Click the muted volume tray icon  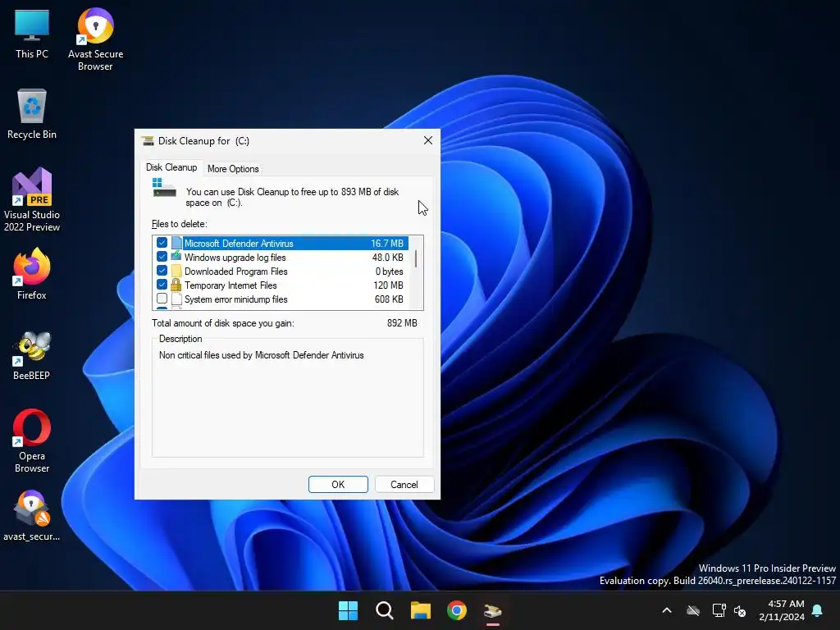coord(740,610)
